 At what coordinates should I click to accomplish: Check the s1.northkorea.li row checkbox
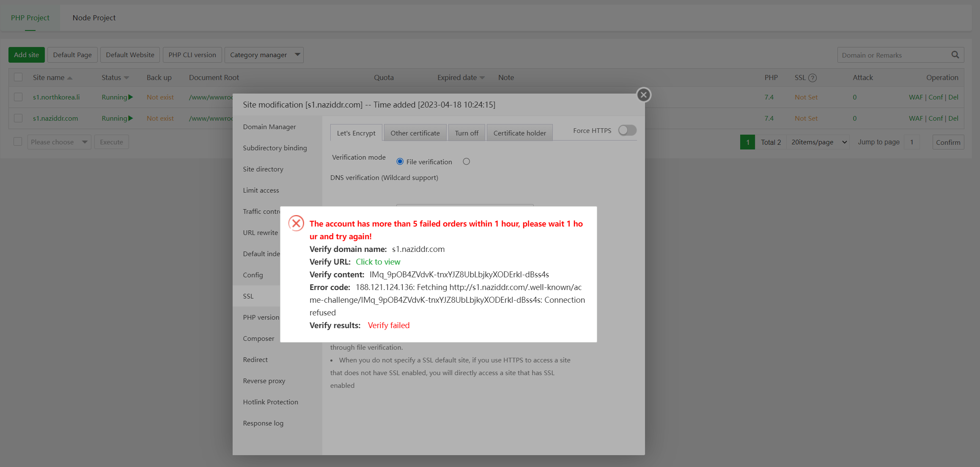click(18, 97)
